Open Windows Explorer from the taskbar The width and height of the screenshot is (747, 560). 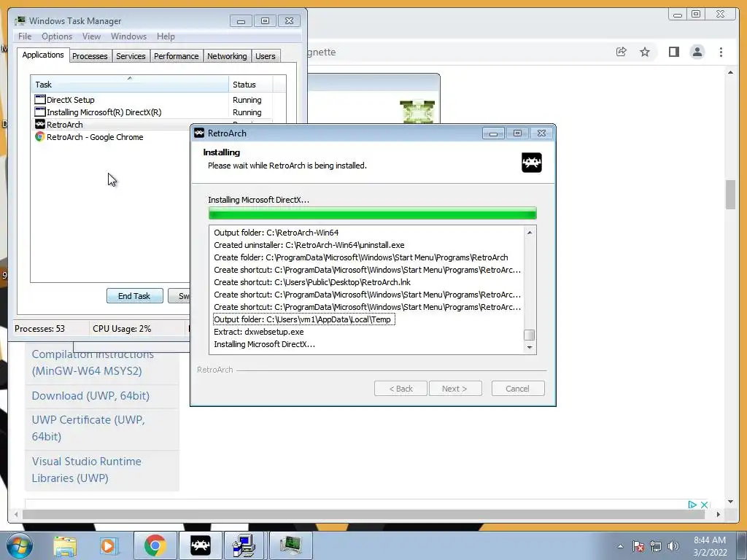pos(65,545)
